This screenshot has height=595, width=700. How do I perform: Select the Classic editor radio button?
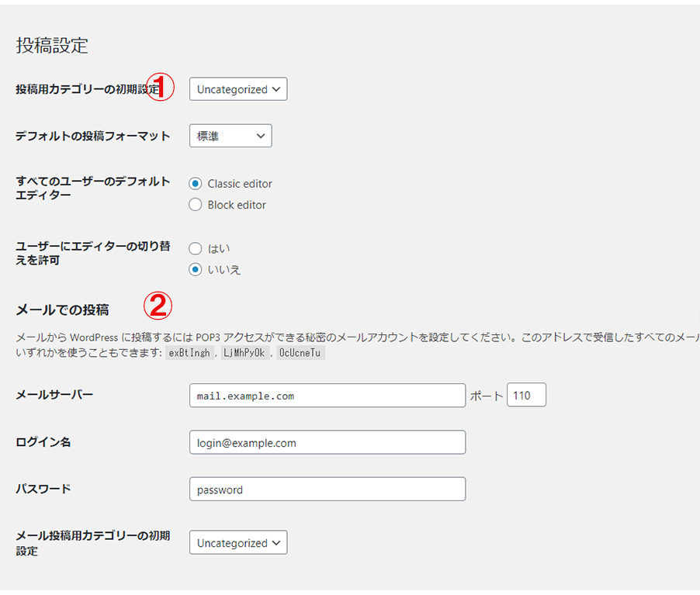[196, 183]
